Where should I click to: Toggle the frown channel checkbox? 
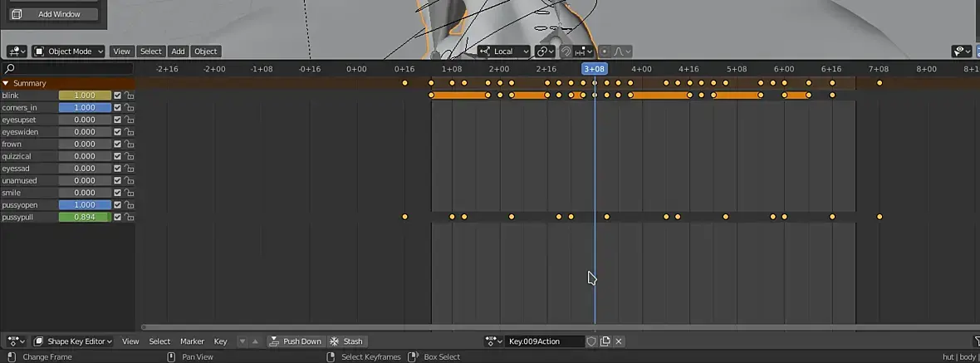pos(117,144)
